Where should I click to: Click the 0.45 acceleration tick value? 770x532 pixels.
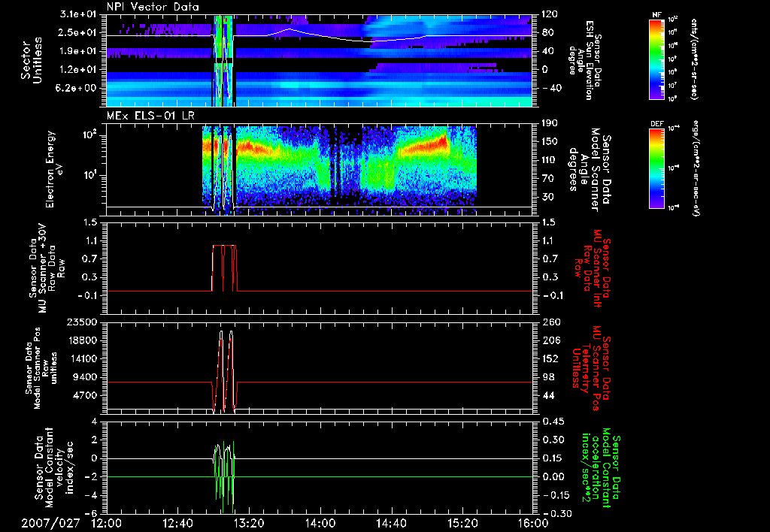(x=553, y=422)
